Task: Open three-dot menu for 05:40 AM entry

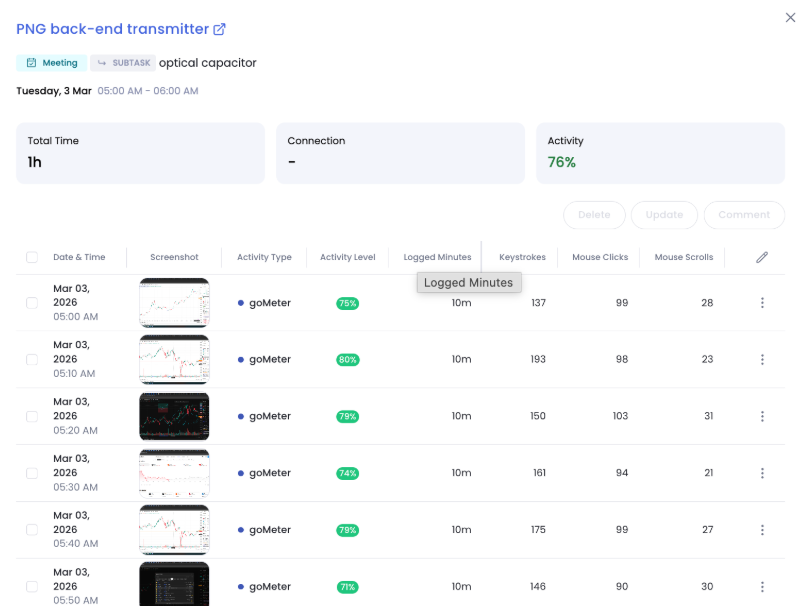Action: [x=762, y=530]
